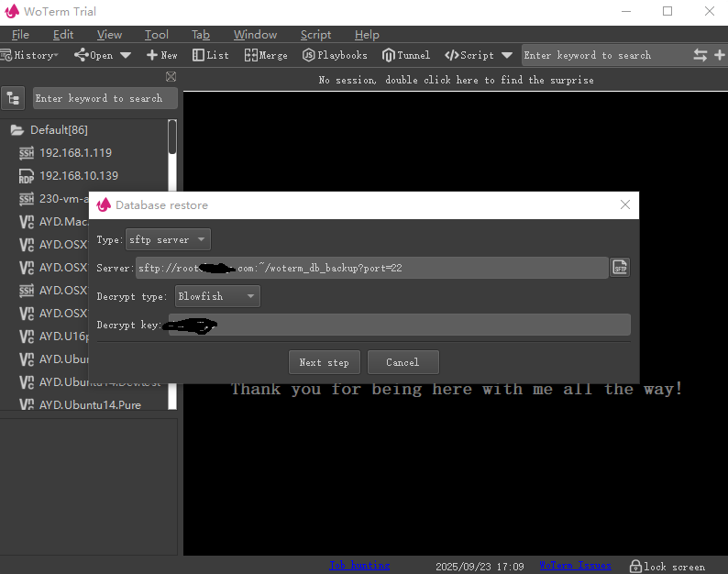Click the tree view icon in sidebar

coord(14,98)
